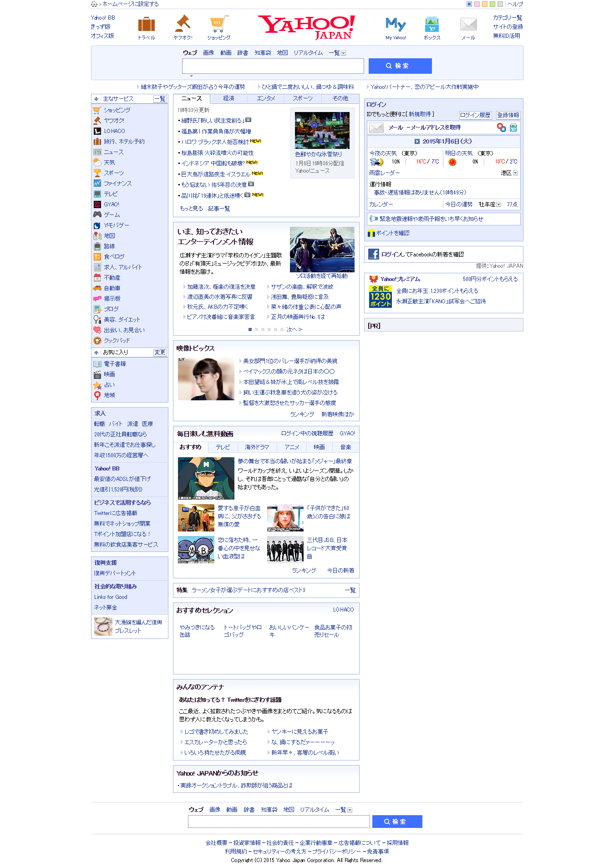Screen dimensions: 614x868
Task: Expand the お気に入り section arrow
Action: coord(96,352)
